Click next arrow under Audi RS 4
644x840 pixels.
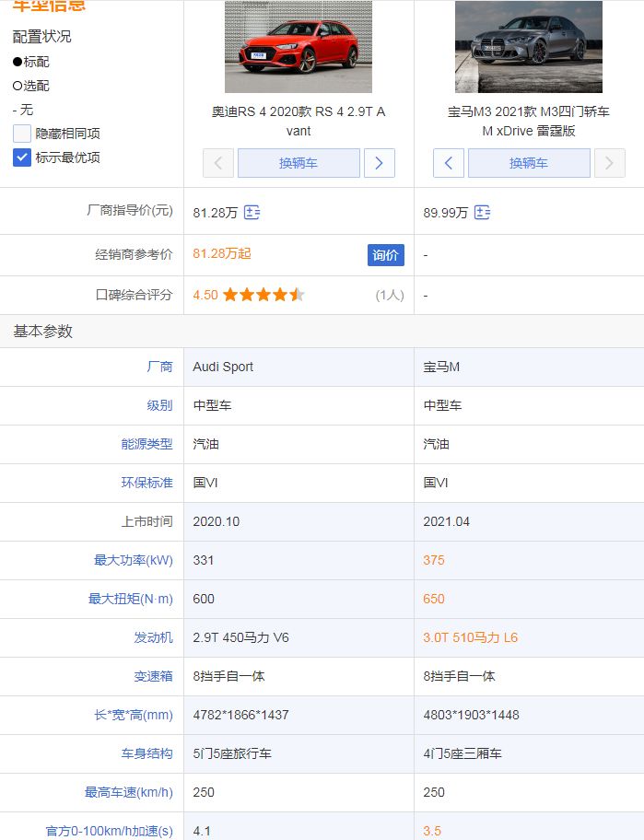[x=380, y=163]
